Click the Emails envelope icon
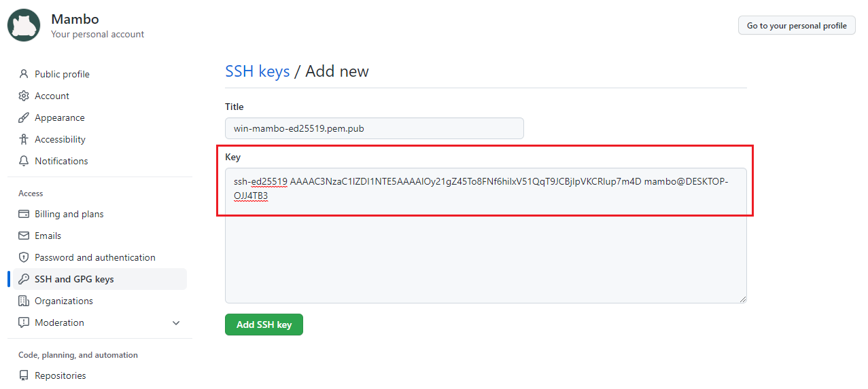 tap(24, 236)
